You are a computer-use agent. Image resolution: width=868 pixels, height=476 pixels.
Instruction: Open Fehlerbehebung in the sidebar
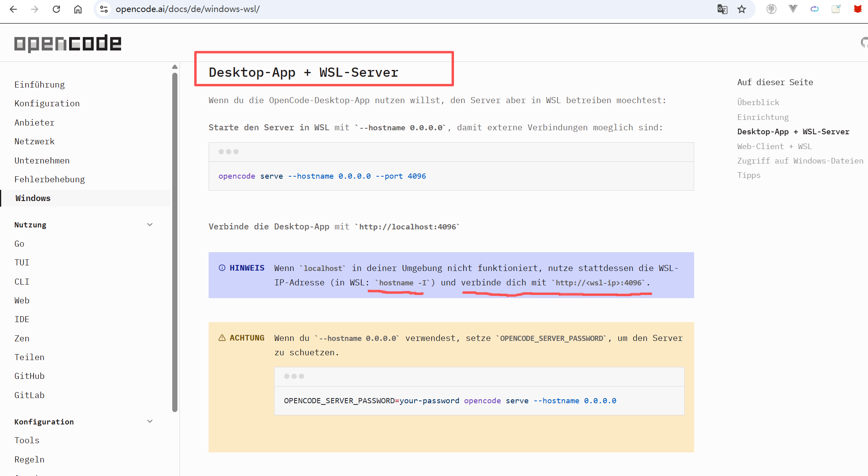pyautogui.click(x=50, y=179)
